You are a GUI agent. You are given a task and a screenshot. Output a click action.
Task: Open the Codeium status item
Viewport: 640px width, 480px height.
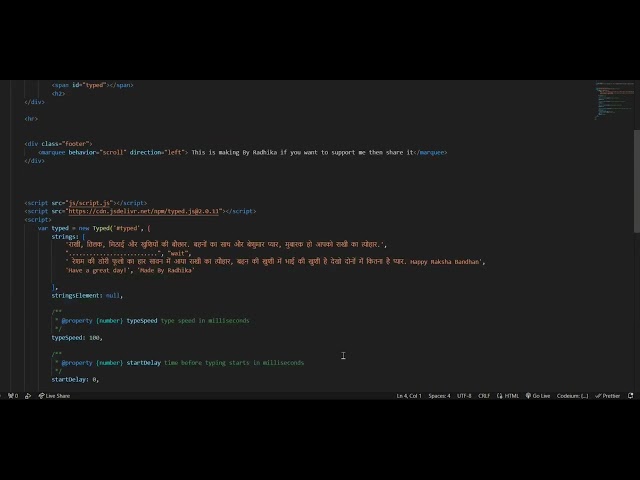pyautogui.click(x=572, y=396)
